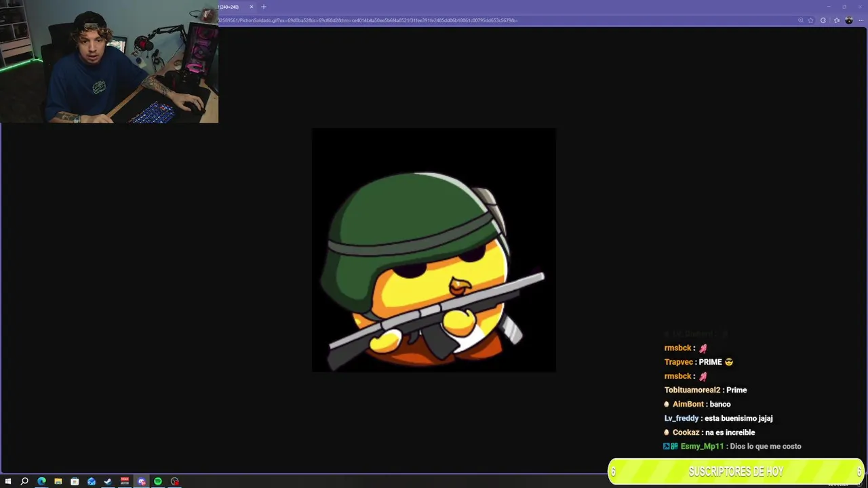Open the favorites collection icon
The image size is (868, 488).
(837, 20)
